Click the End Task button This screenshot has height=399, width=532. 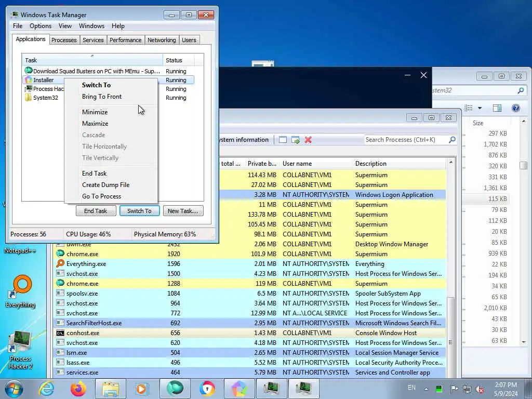point(96,211)
